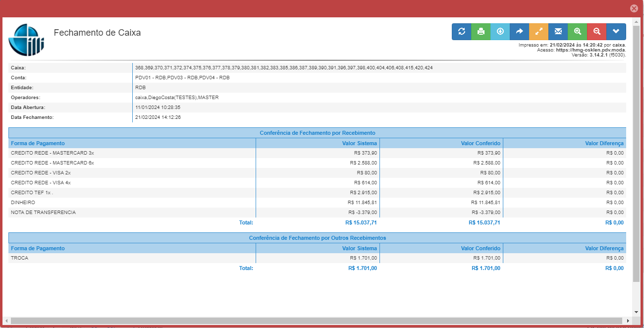Screen dimensions: 644x328
Task: Print the Fechamento de Caixa report
Action: pyautogui.click(x=481, y=32)
